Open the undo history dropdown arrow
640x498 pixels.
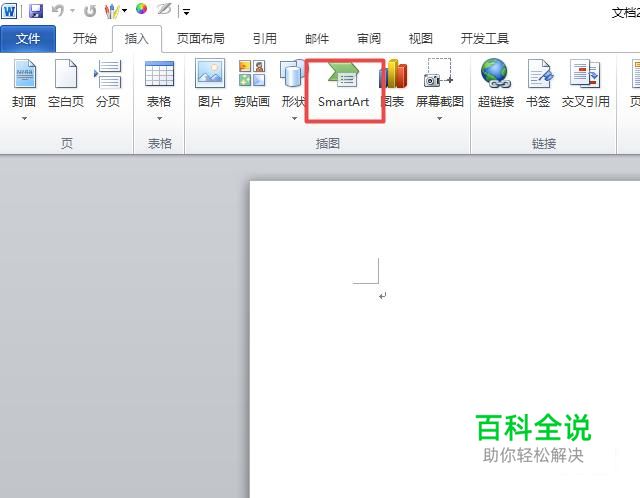[72, 11]
